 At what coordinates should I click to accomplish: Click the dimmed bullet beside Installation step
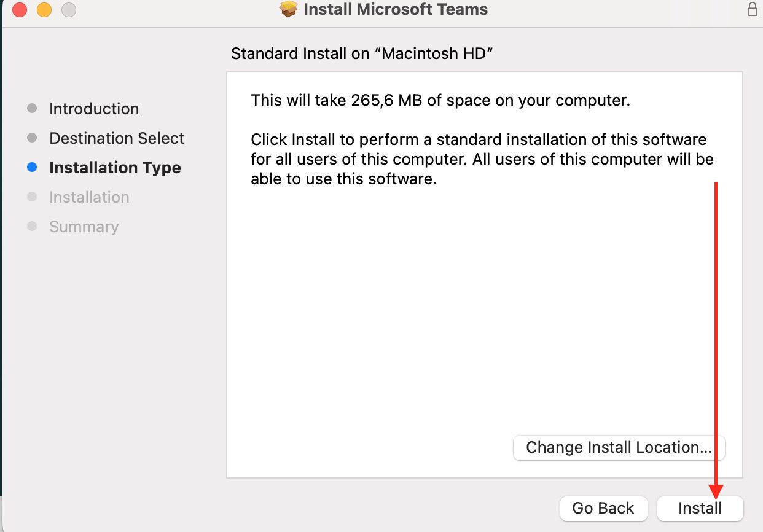pyautogui.click(x=33, y=197)
